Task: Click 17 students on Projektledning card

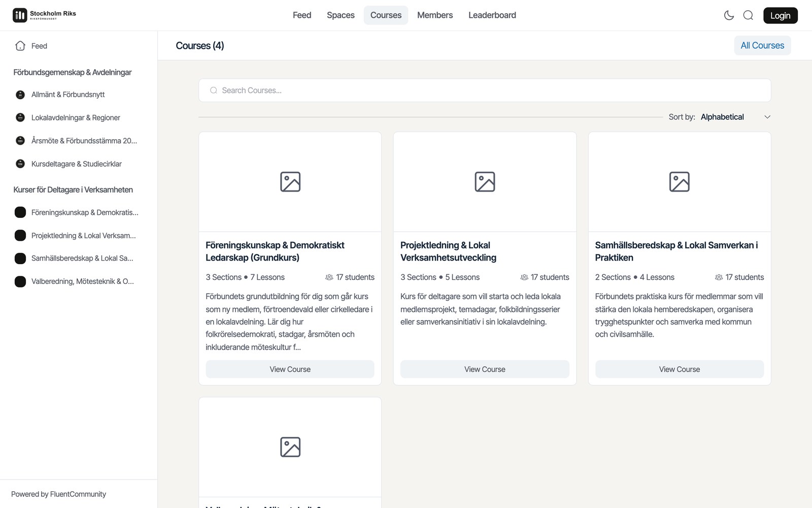Action: (545, 277)
